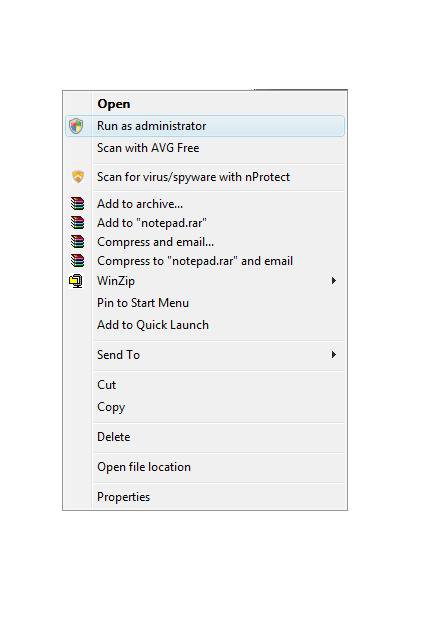This screenshot has height=618, width=432.
Task: Select Delete from the context menu
Action: tap(205, 437)
